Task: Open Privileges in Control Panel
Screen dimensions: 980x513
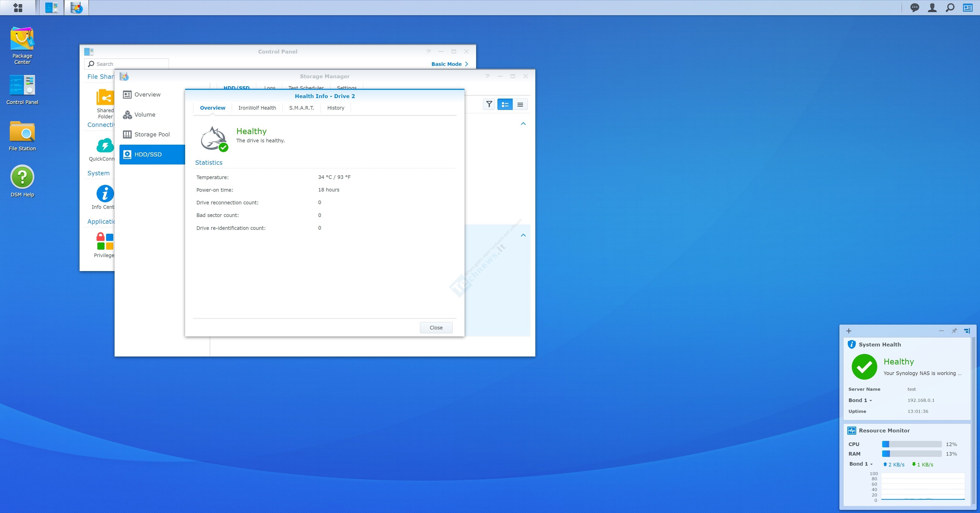Action: 104,245
